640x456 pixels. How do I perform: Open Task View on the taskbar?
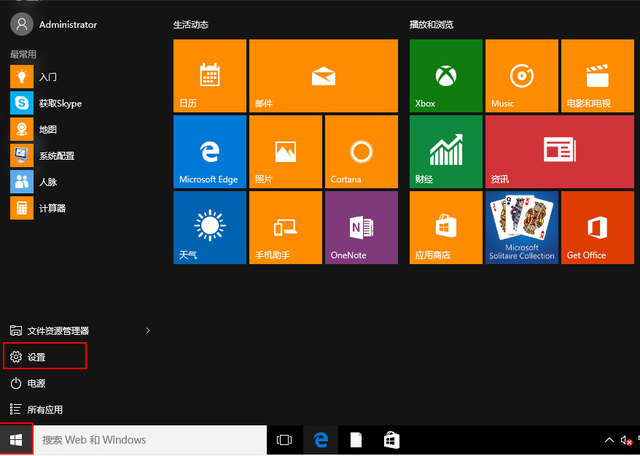284,440
